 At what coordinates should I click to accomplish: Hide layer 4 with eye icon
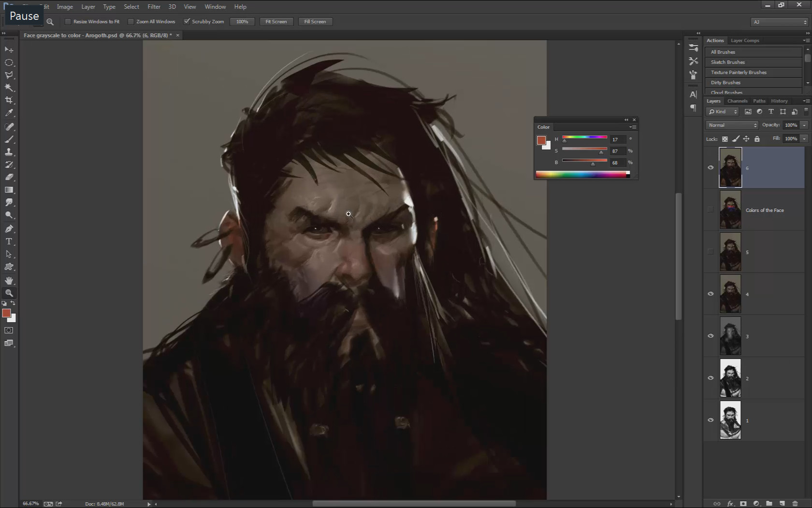(710, 294)
